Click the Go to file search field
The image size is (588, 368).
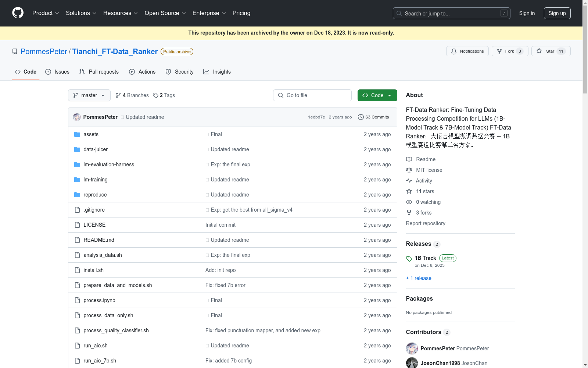tap(312, 95)
